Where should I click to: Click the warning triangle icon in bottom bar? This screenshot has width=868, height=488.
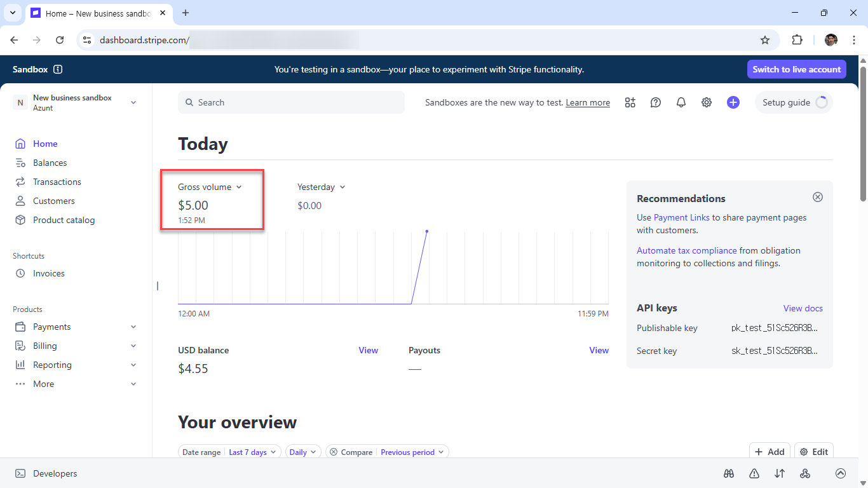(754, 473)
